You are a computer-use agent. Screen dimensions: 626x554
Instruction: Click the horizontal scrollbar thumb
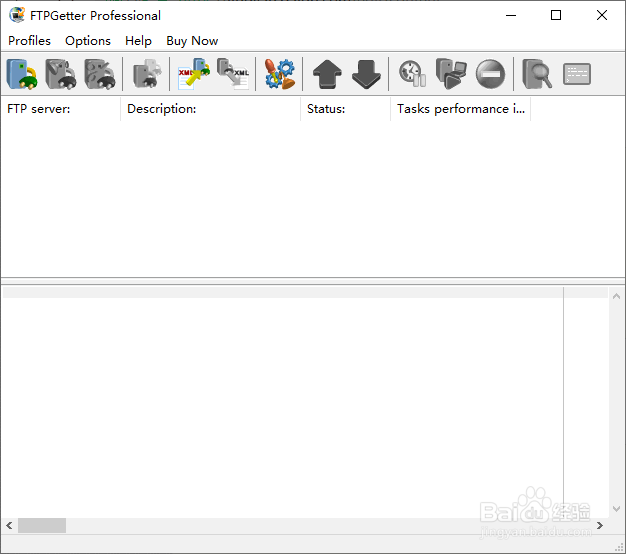pyautogui.click(x=42, y=525)
